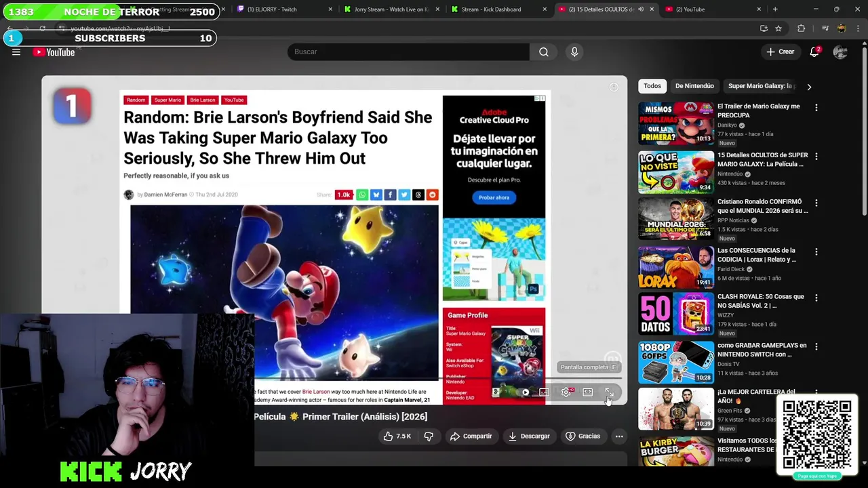Viewport: 868px width, 488px height.
Task: Send Gracias super thanks
Action: 583,436
